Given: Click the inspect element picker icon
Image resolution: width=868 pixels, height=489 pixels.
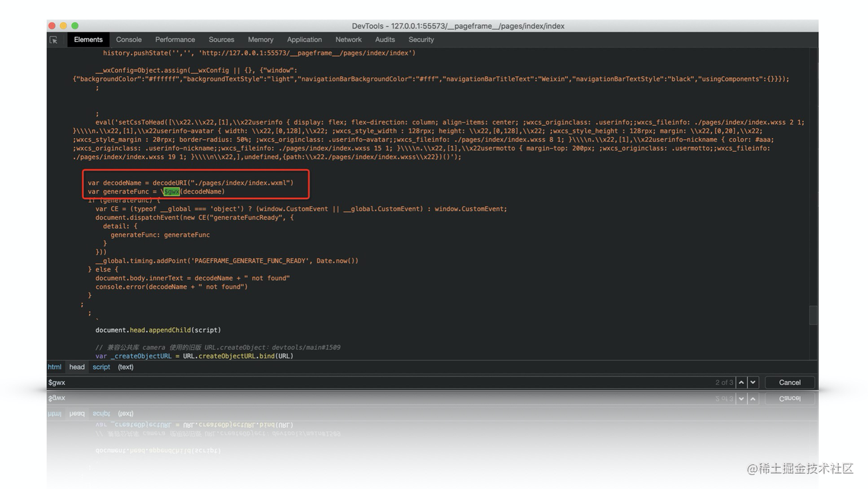Looking at the screenshot, I should coord(53,40).
